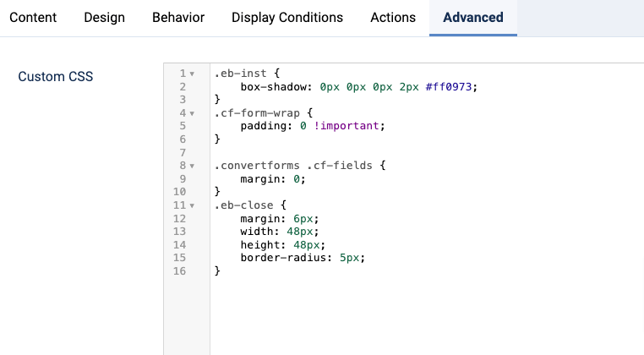Open the Display Conditions tab
This screenshot has width=644, height=355.
point(287,18)
